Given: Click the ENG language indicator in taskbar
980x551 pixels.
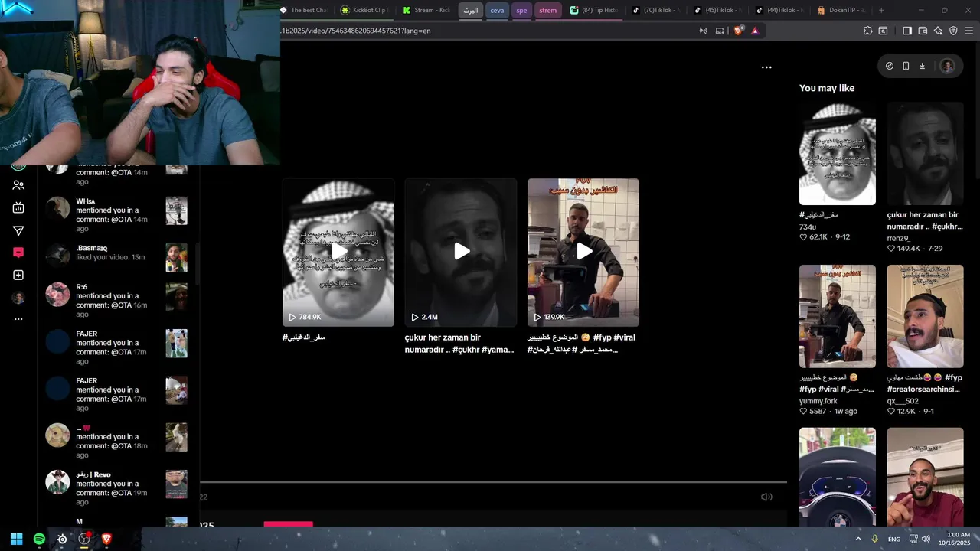Looking at the screenshot, I should point(894,539).
